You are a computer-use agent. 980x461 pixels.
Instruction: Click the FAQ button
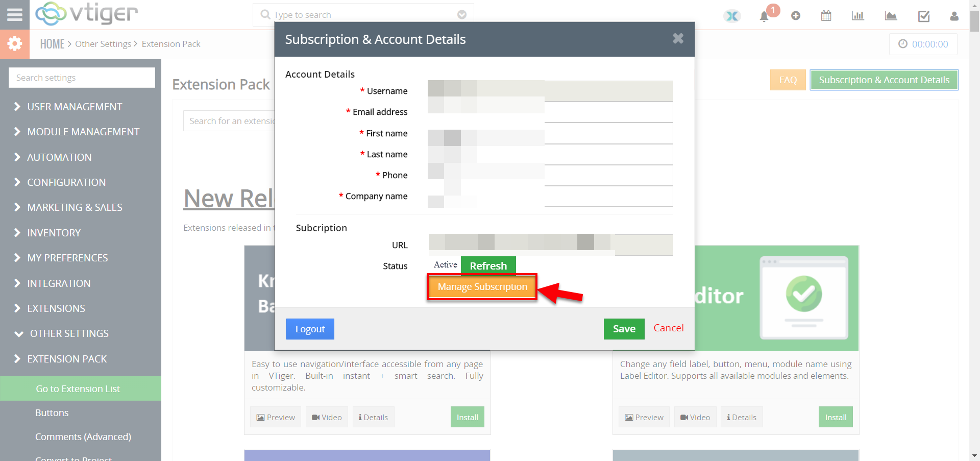788,80
